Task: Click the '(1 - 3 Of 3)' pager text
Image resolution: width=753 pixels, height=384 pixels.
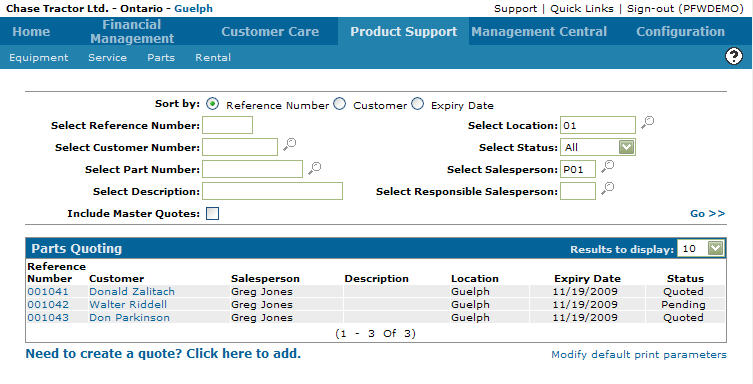Action: tap(376, 333)
